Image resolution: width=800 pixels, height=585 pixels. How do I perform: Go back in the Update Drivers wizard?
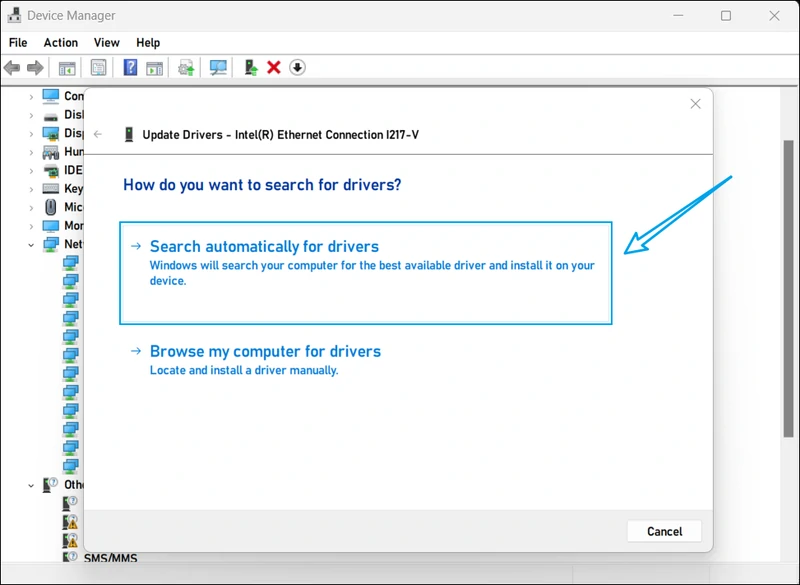pos(98,134)
